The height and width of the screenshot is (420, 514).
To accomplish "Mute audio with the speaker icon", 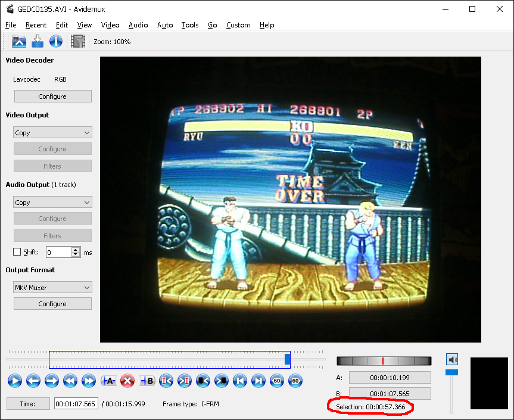I will 452,360.
